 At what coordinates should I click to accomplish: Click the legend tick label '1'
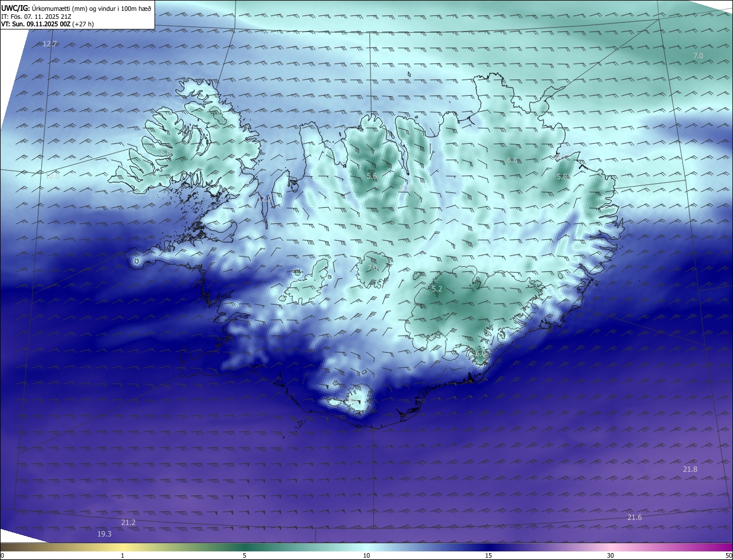[123, 555]
